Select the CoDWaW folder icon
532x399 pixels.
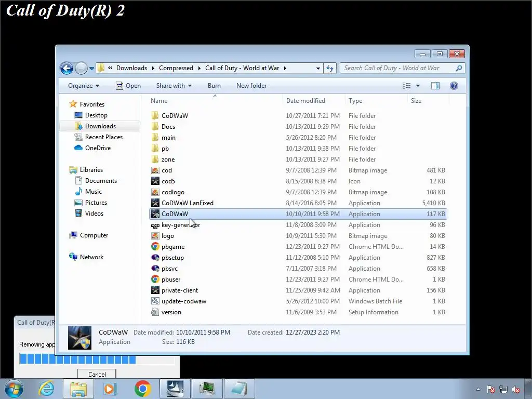click(155, 116)
